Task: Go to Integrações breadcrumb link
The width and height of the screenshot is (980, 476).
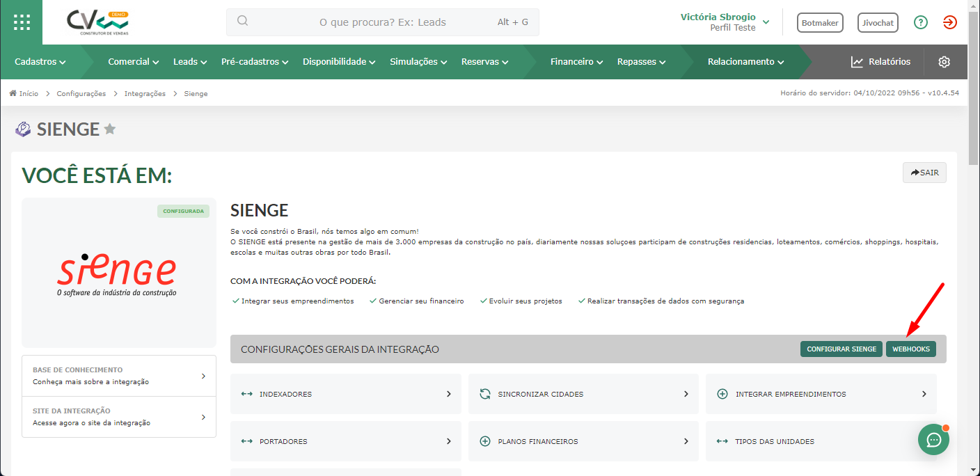Action: 145,93
